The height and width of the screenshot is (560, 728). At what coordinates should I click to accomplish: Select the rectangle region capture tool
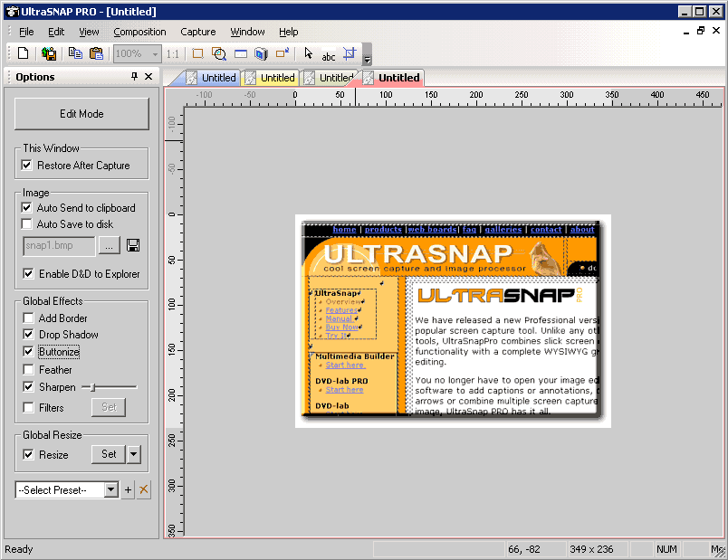coord(197,53)
